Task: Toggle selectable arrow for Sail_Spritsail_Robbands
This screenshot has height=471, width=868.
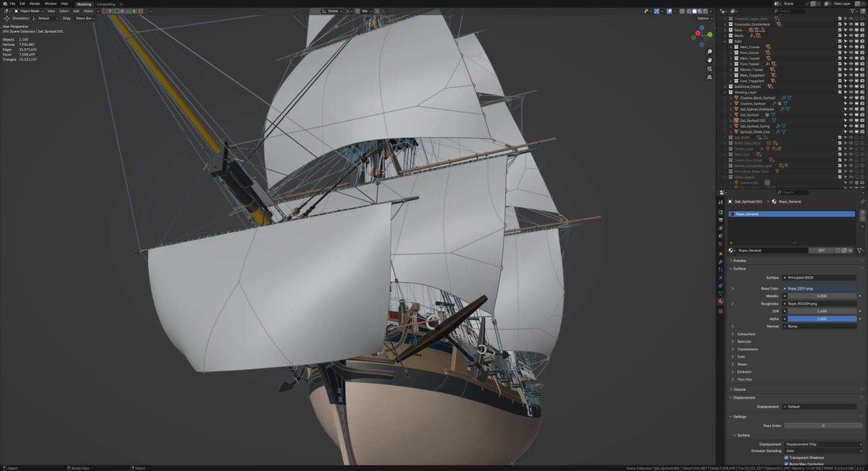Action: coord(845,109)
